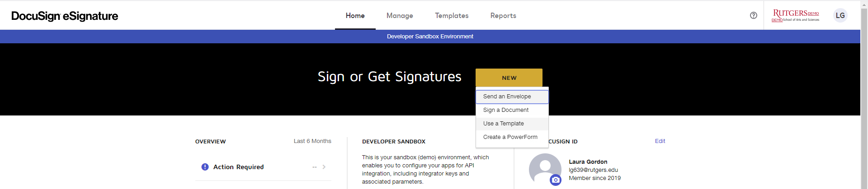Click the camera icon on profile photo

point(556,180)
